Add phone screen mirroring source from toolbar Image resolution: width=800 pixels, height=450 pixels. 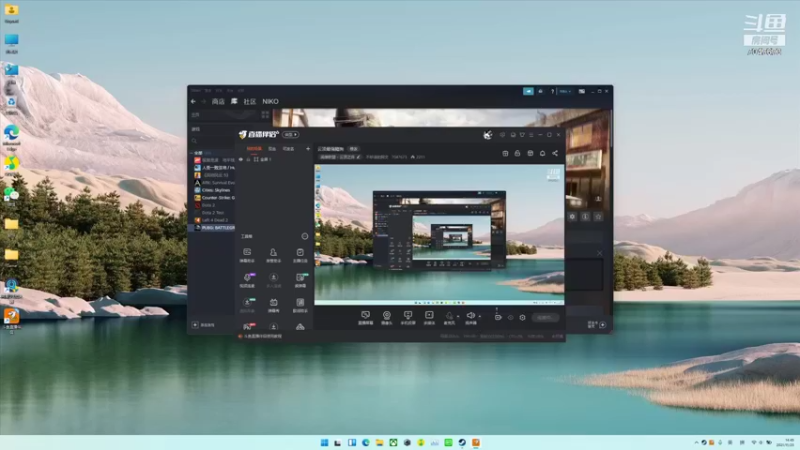[408, 317]
